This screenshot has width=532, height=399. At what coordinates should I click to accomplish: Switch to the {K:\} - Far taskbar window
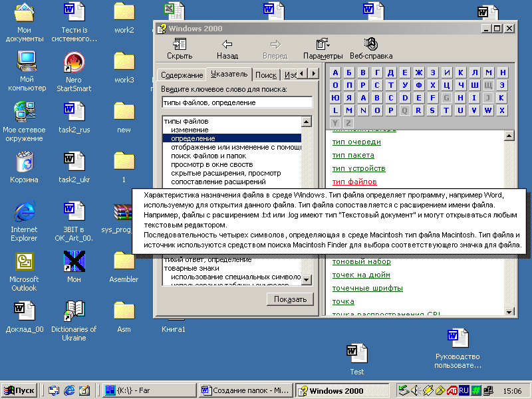point(148,390)
